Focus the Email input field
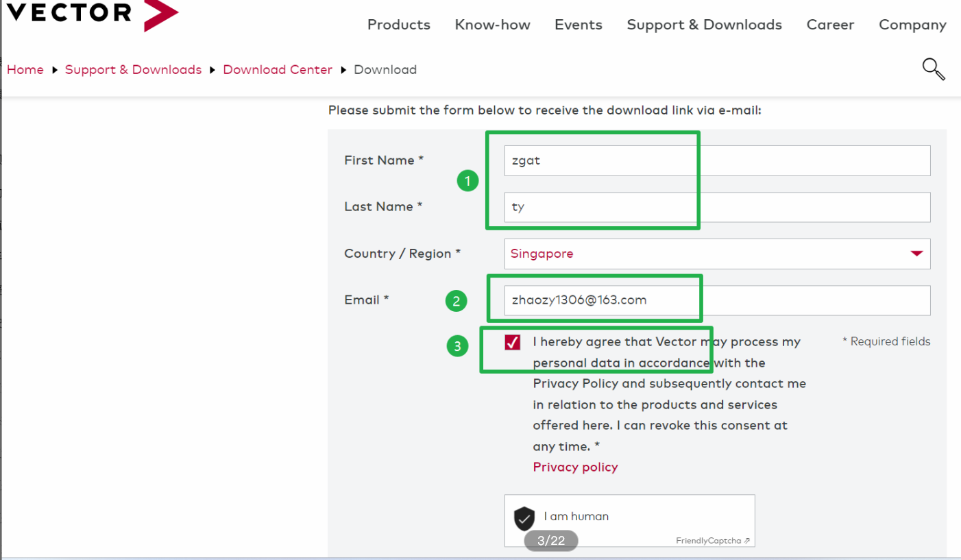 (716, 300)
